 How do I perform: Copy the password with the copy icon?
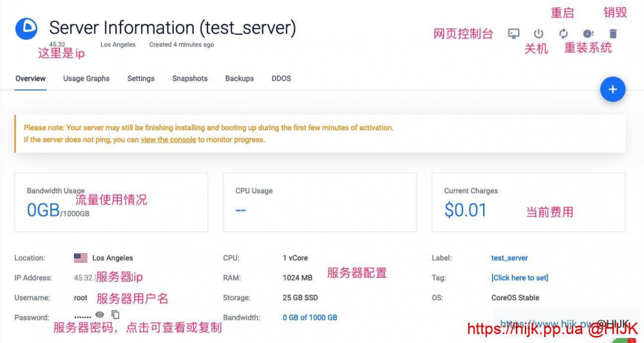[x=116, y=315]
